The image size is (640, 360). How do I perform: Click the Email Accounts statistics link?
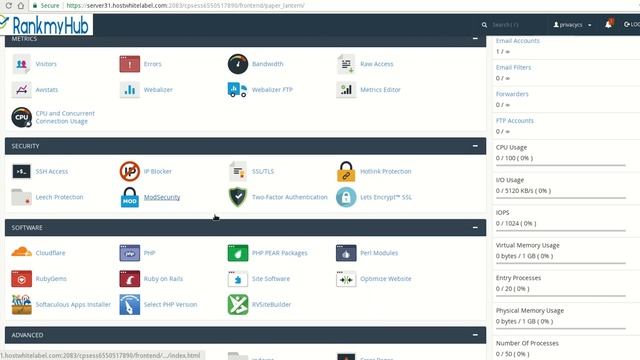pyautogui.click(x=518, y=41)
